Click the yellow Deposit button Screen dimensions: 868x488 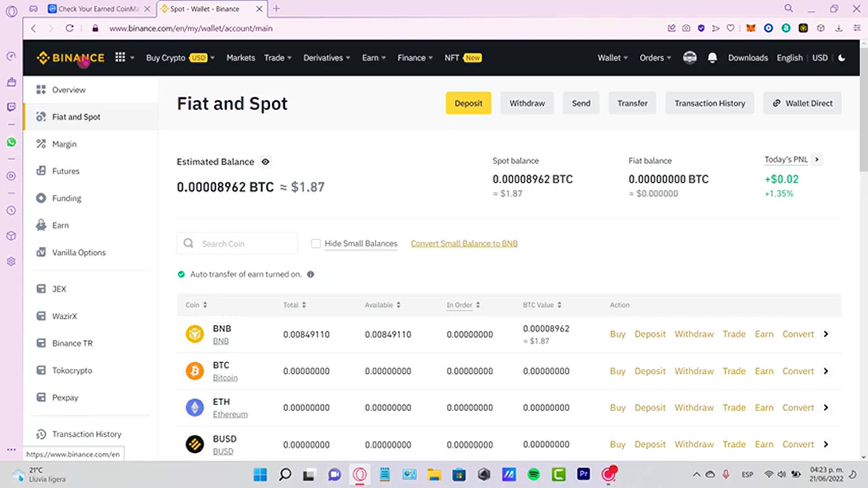pyautogui.click(x=468, y=103)
